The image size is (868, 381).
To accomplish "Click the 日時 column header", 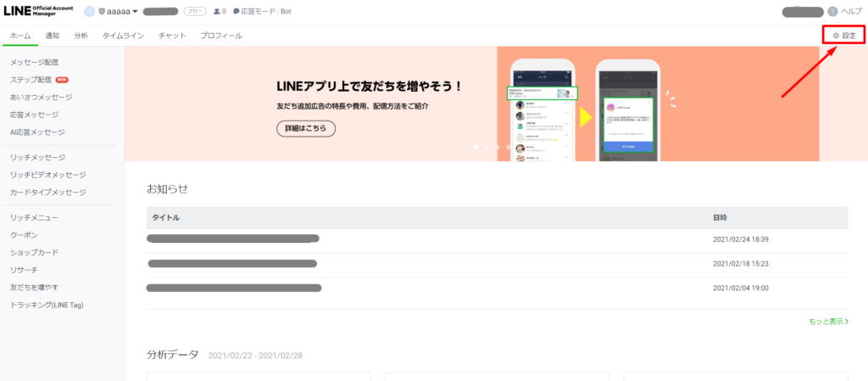I will coord(721,217).
